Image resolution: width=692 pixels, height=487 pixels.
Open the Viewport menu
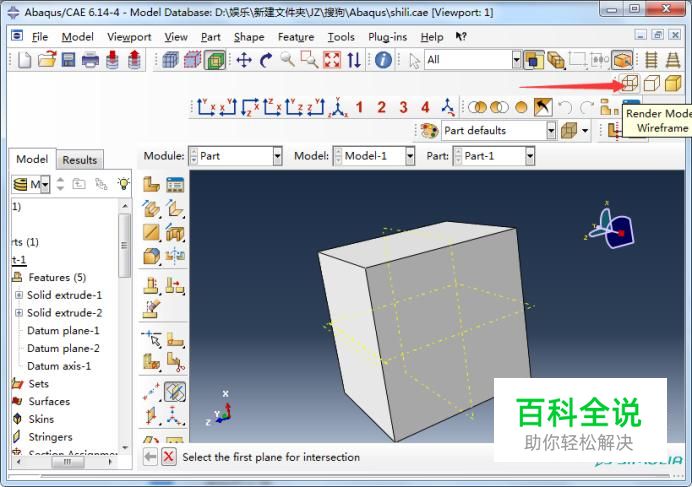click(129, 37)
